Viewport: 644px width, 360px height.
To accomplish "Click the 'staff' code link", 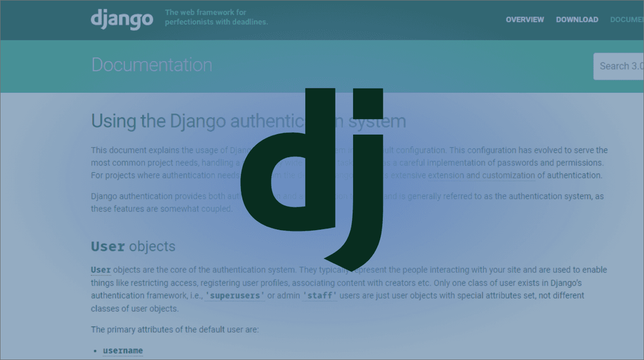I will point(320,296).
